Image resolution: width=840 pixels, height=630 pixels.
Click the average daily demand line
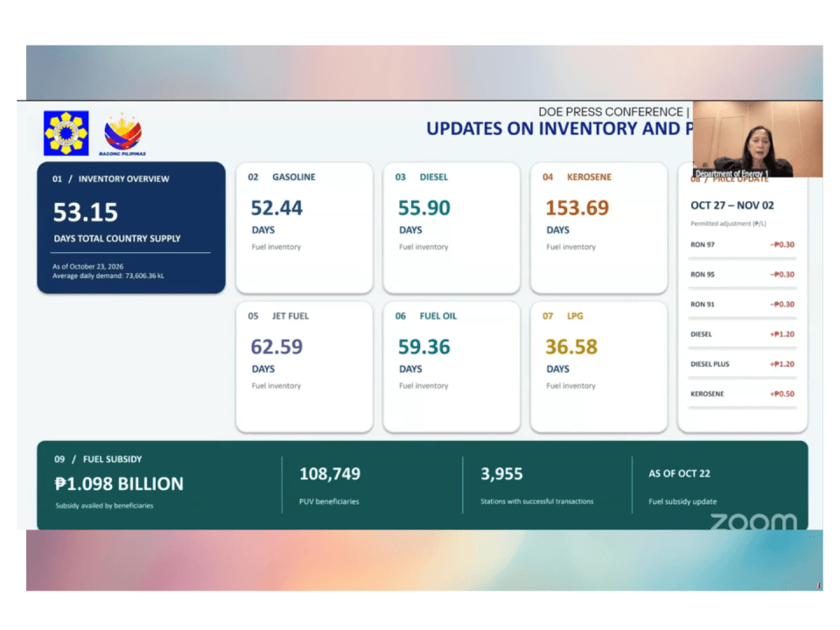pos(108,276)
